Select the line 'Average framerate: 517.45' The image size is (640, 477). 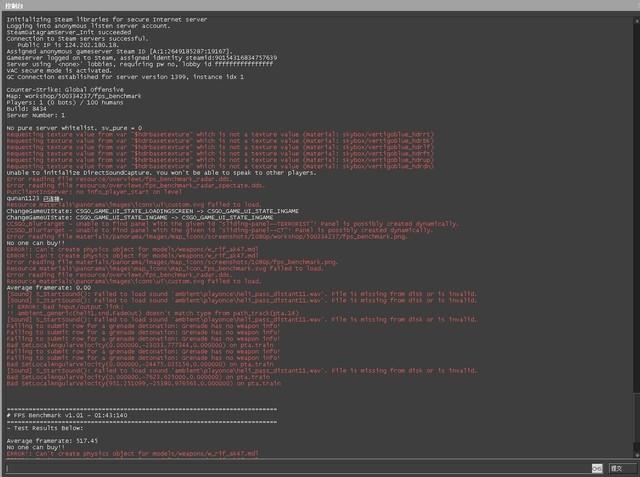[52, 441]
